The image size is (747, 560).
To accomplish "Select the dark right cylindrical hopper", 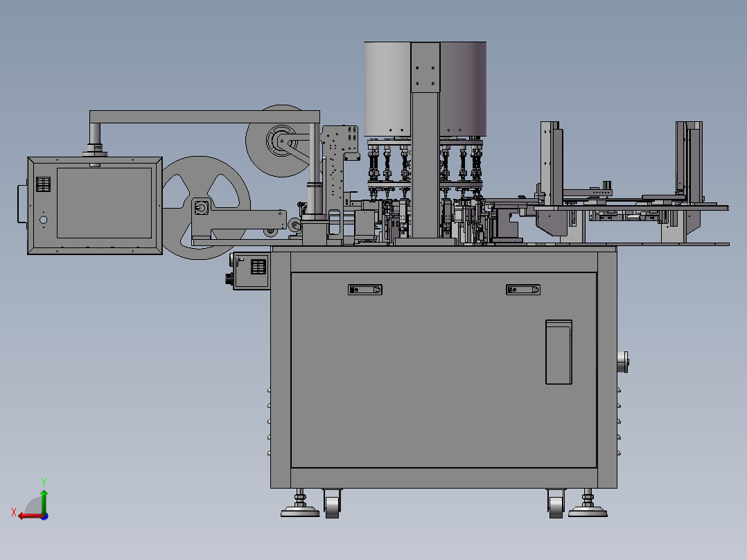I will click(463, 89).
